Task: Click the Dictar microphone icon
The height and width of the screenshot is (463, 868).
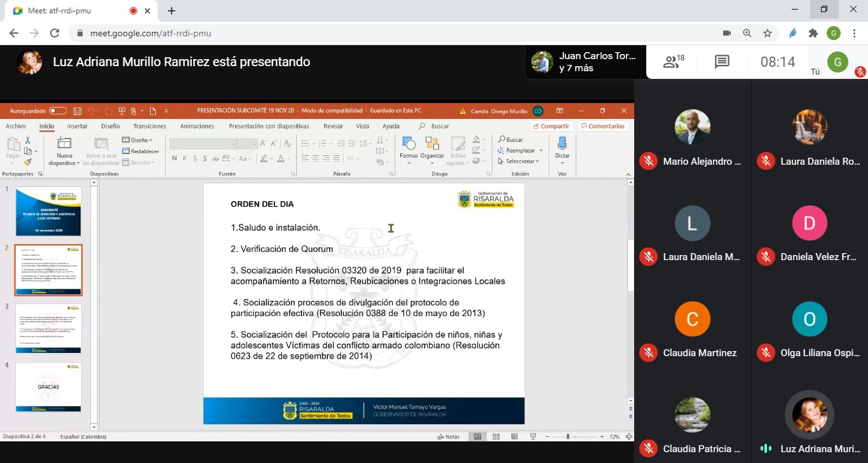Action: tap(562, 144)
